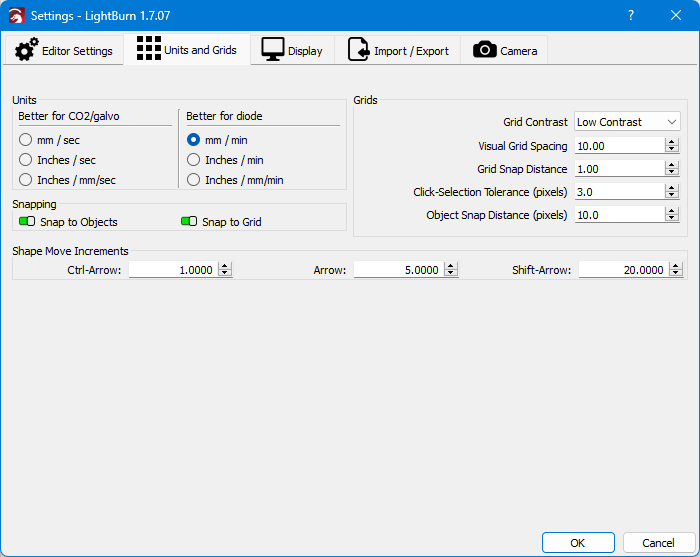This screenshot has height=557, width=700.
Task: Click the grid icon of Units and Grids
Action: [149, 48]
